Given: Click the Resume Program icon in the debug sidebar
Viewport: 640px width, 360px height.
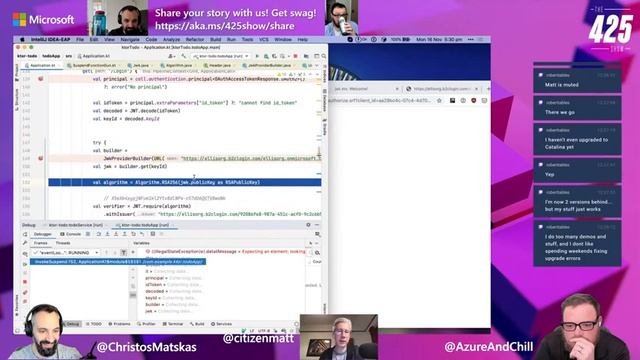Looking at the screenshot, I should point(25,264).
